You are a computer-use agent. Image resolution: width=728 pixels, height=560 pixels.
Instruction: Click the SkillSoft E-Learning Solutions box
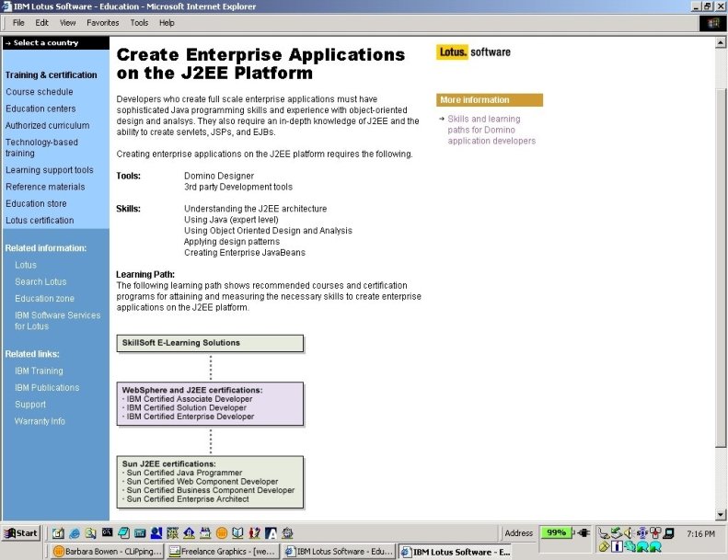[210, 343]
